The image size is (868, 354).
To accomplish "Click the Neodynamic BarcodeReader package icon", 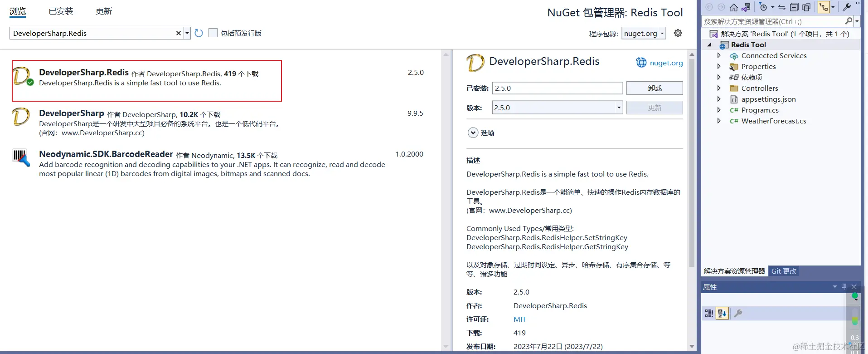I will [x=21, y=157].
